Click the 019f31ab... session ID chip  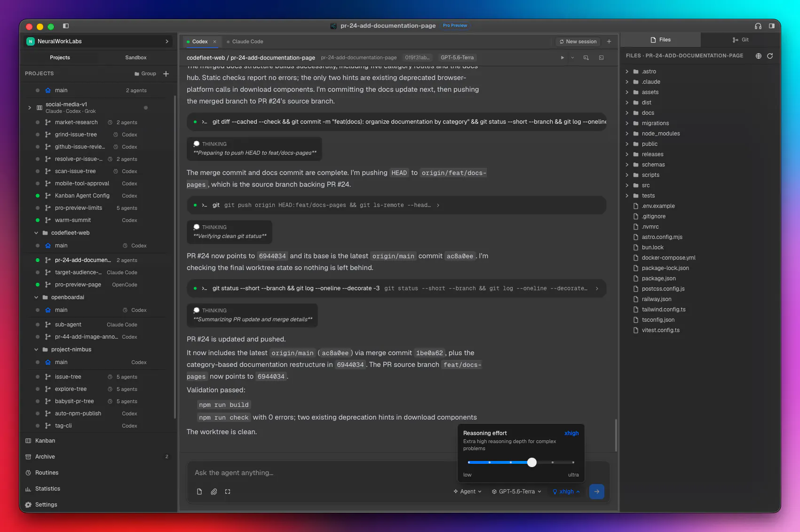(417, 57)
